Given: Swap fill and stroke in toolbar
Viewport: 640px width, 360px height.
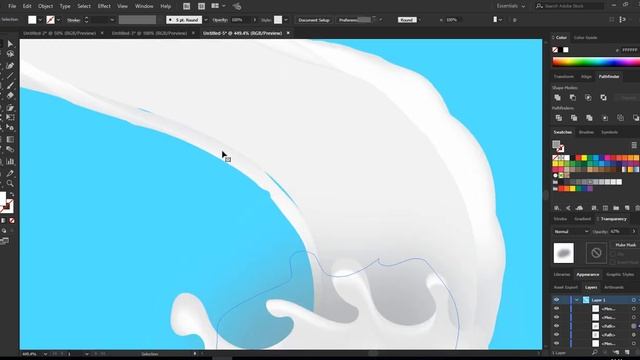Looking at the screenshot, I should coord(12,195).
